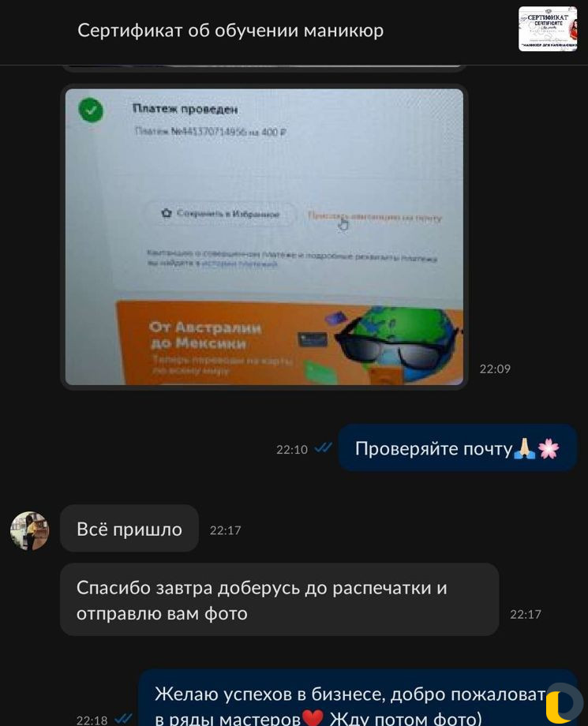Screen dimensions: 588x726
Task: Click the orange "Прислать квитанцию на почту" link
Action: (375, 217)
